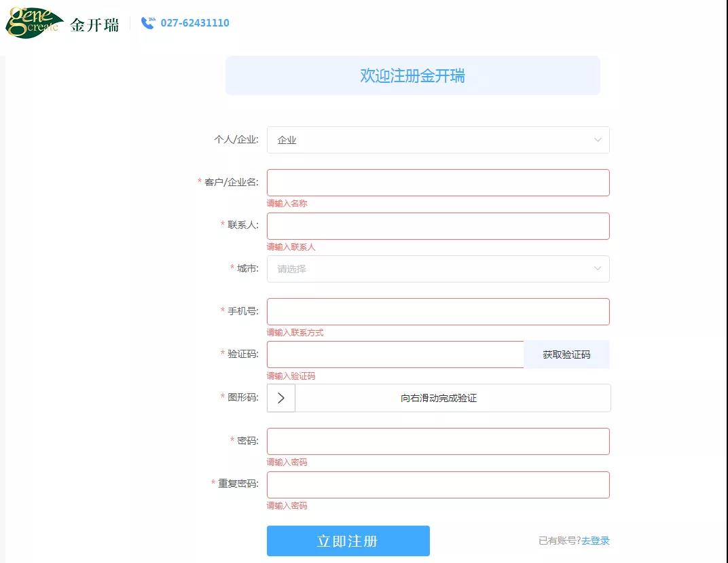728x563 pixels.
Task: Click the 手机号 input field
Action: pyautogui.click(x=438, y=311)
